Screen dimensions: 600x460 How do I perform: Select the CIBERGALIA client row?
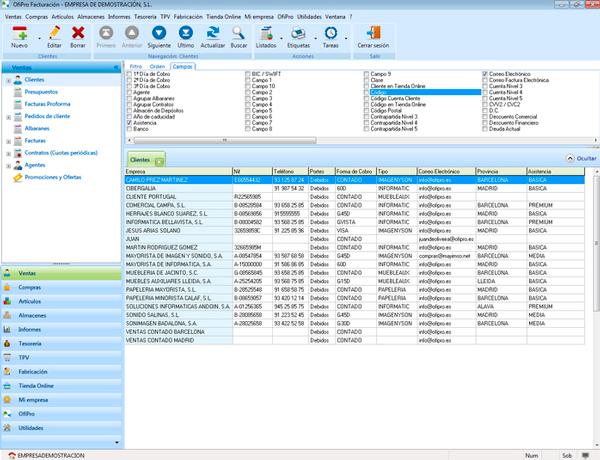143,187
